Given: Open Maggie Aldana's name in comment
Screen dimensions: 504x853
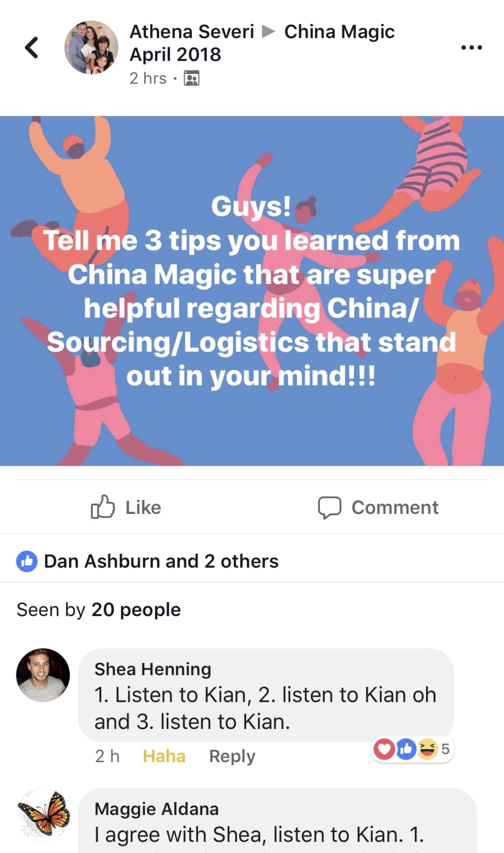Looking at the screenshot, I should click(x=156, y=809).
